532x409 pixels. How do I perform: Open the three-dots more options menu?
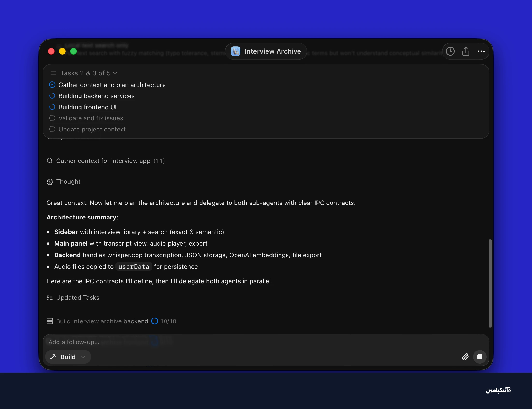(x=481, y=51)
